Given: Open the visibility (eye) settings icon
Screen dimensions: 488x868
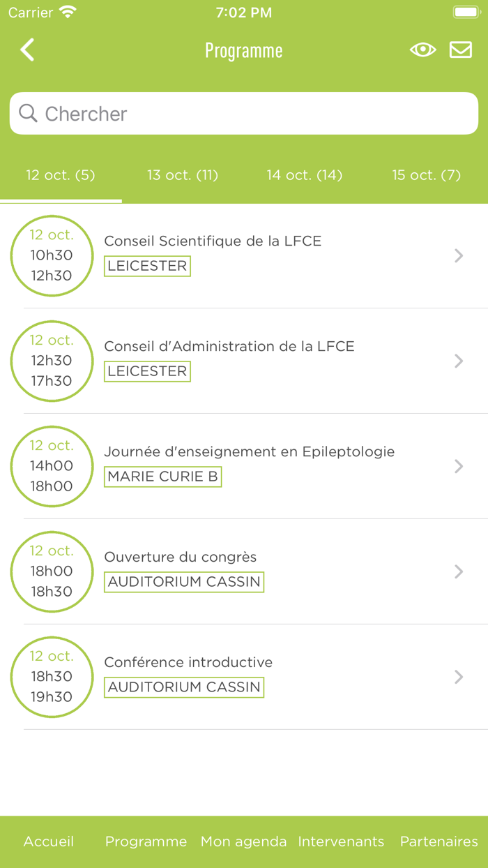Looking at the screenshot, I should click(x=422, y=50).
